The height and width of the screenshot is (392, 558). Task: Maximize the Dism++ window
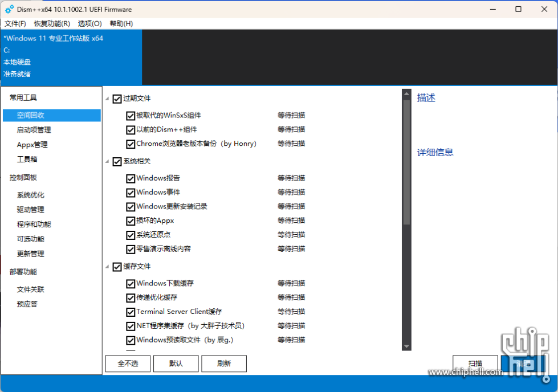519,9
